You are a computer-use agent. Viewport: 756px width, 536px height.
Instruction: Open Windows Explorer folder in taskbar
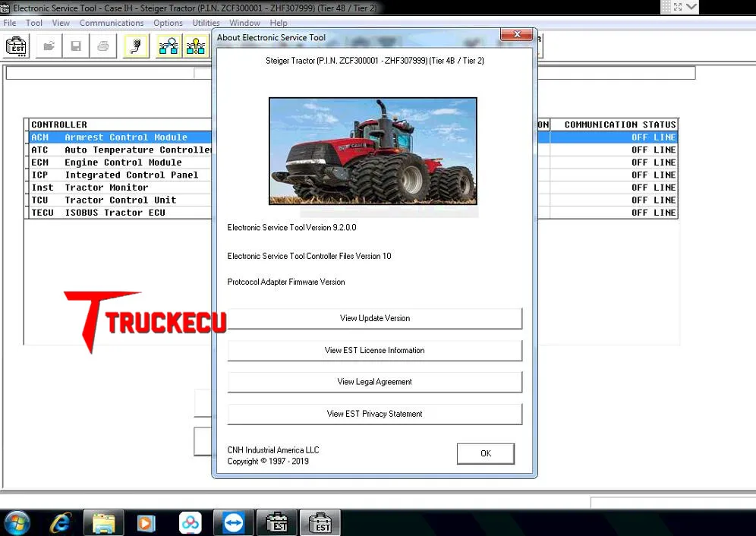(104, 522)
